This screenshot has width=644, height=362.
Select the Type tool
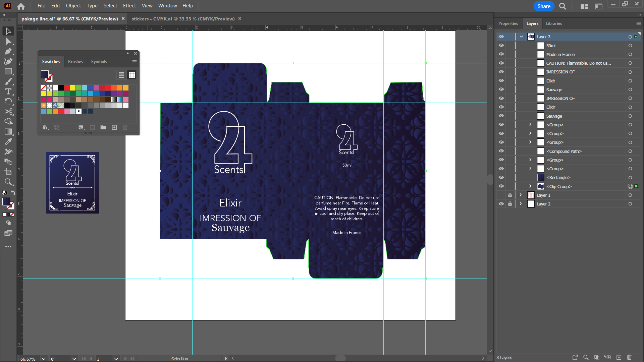tap(8, 92)
